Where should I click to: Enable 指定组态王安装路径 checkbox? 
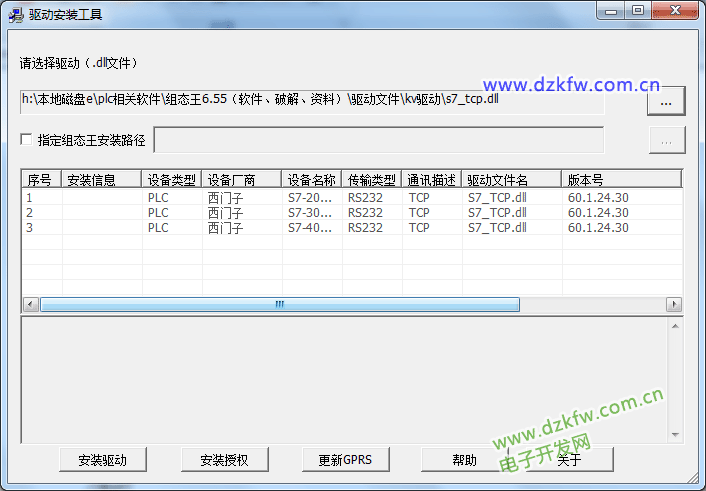[x=27, y=140]
